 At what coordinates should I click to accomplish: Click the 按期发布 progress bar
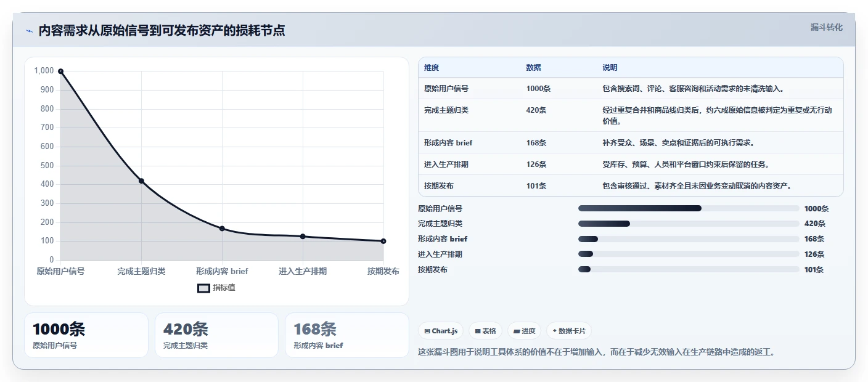coord(689,269)
